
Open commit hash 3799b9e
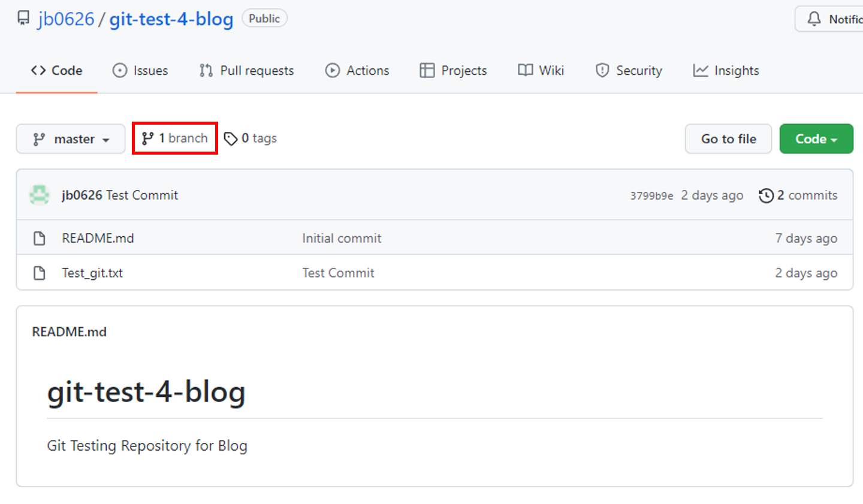651,196
